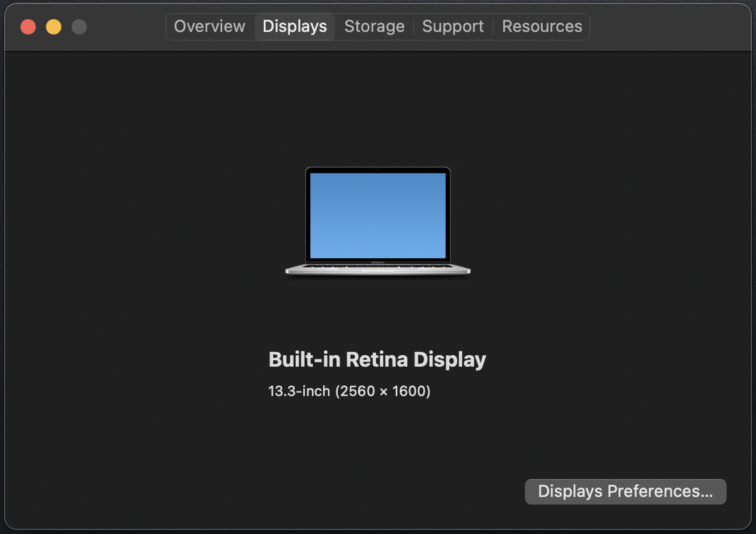
Task: Click the 13.3-inch (2560 × 1600) text
Action: [x=349, y=391]
